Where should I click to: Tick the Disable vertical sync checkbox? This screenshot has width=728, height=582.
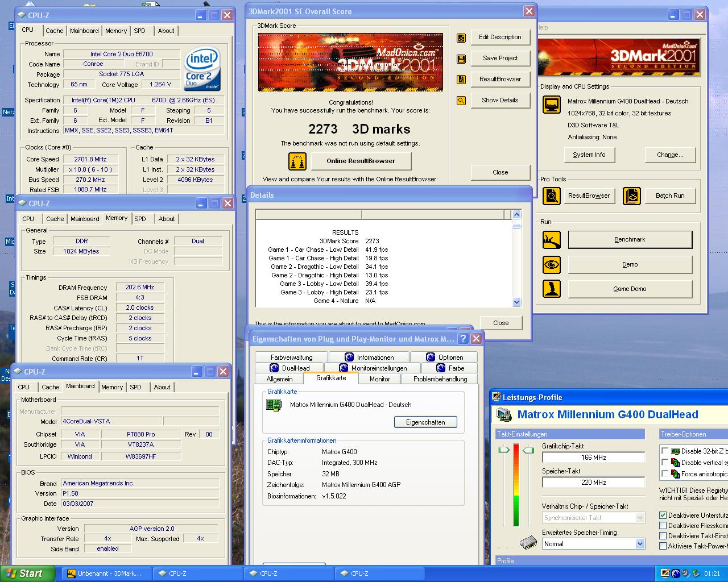coord(664,463)
